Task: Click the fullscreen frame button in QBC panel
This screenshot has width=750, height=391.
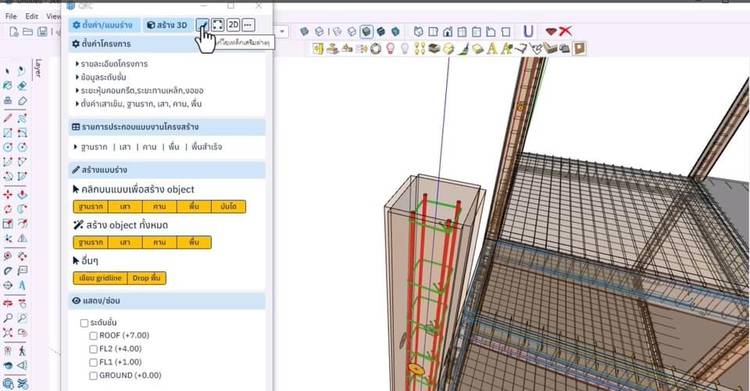Action: click(x=218, y=25)
